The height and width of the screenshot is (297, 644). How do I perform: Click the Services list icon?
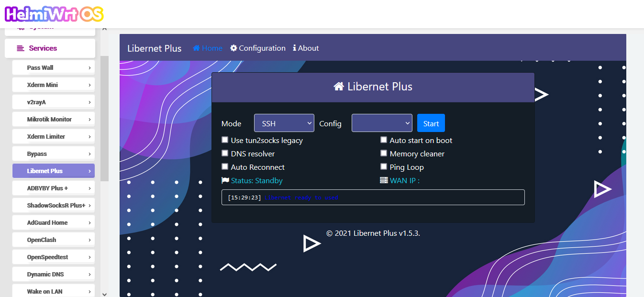click(20, 48)
